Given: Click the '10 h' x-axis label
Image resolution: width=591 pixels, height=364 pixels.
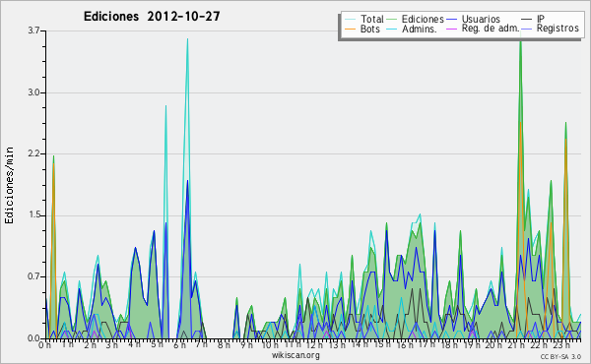Looking at the screenshot, I should (270, 345).
